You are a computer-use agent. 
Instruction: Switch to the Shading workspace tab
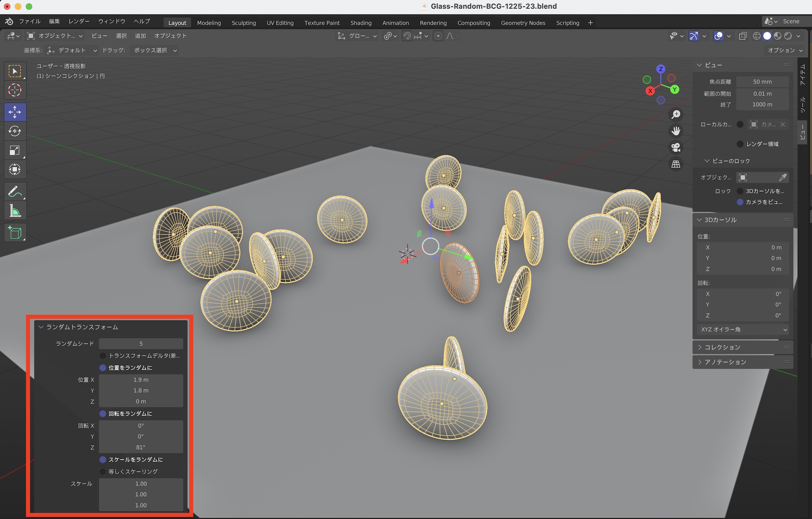[x=361, y=23]
